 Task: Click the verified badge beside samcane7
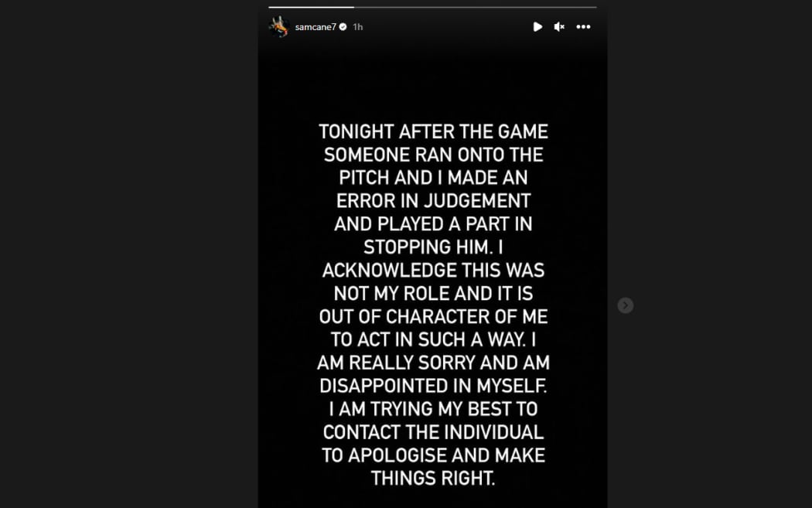tap(343, 27)
